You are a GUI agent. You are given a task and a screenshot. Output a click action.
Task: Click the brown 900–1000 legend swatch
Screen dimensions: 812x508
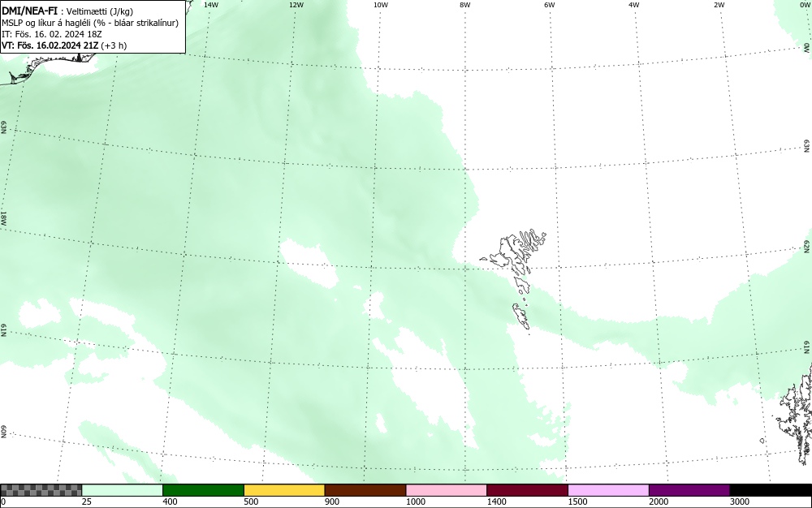(365, 490)
